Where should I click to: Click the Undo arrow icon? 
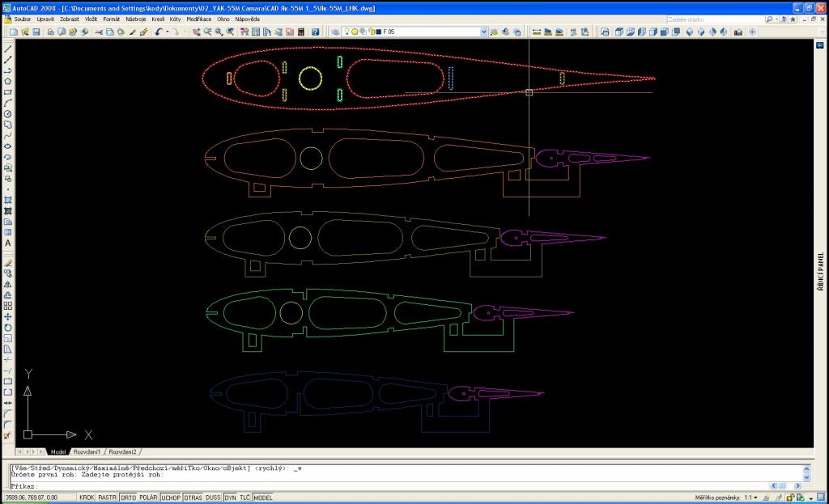tap(159, 32)
